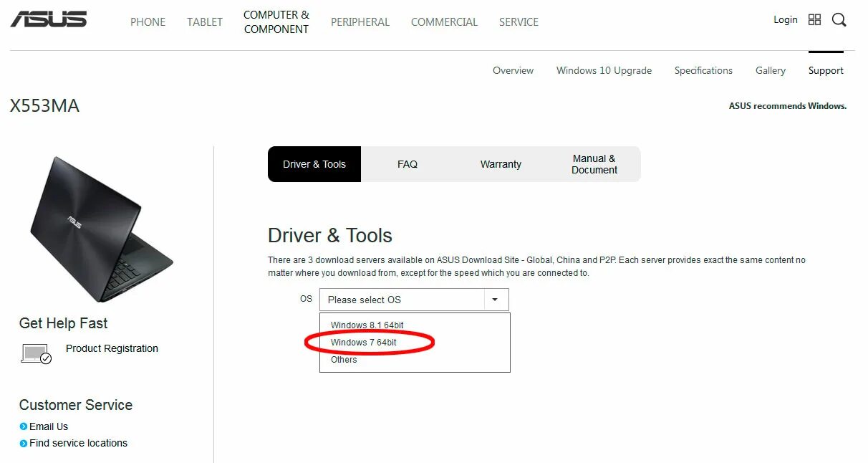Click the search magnifier icon

[x=839, y=20]
